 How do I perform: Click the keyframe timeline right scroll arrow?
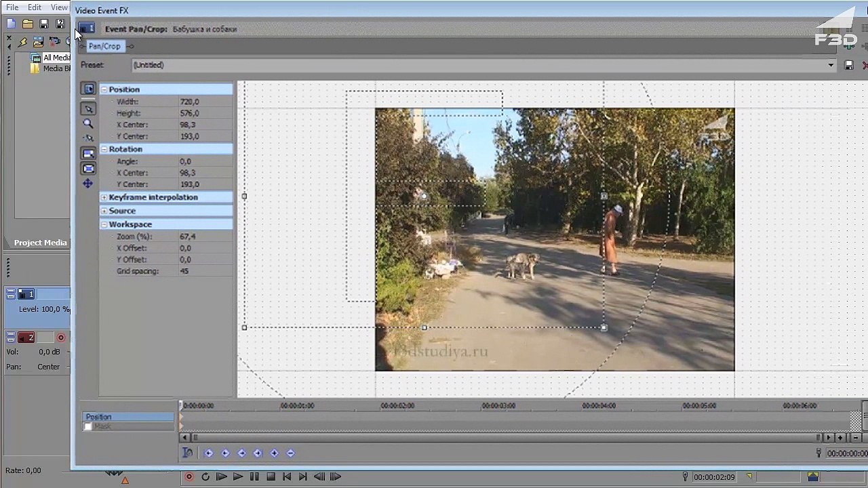[828, 438]
